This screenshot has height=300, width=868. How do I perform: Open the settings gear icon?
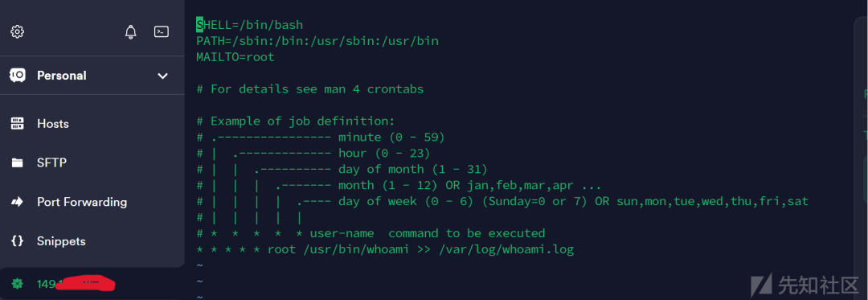tap(17, 31)
